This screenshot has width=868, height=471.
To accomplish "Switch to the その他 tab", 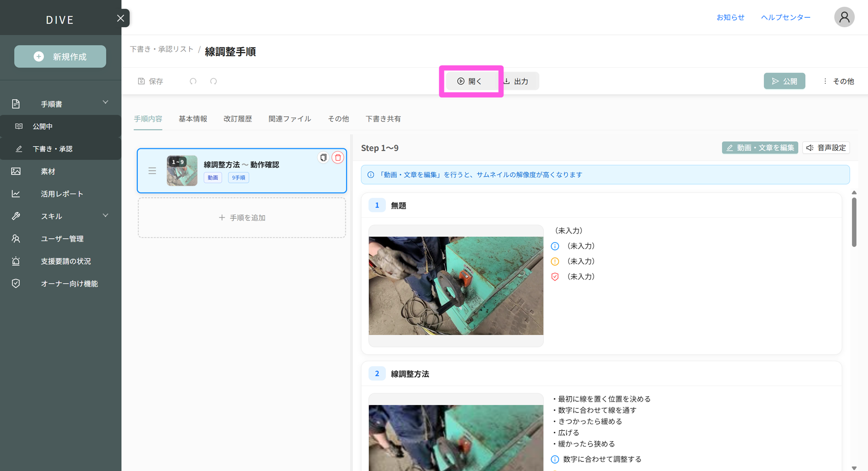I will 339,119.
